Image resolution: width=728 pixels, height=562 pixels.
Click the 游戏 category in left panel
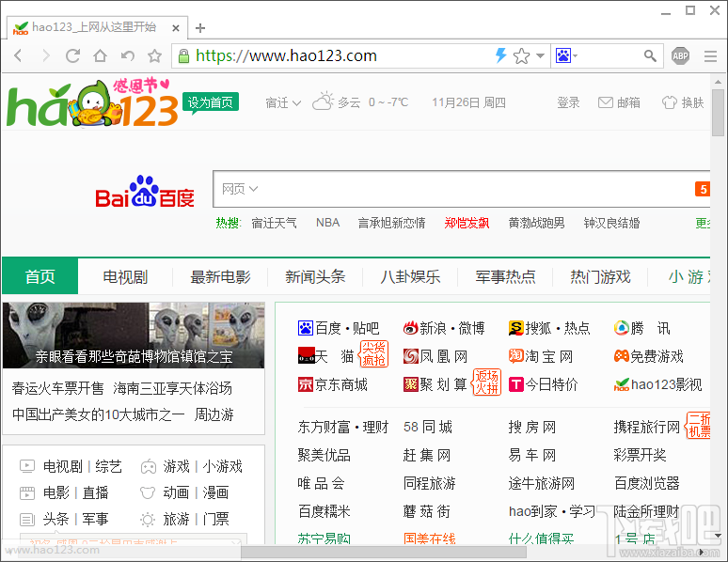177,466
